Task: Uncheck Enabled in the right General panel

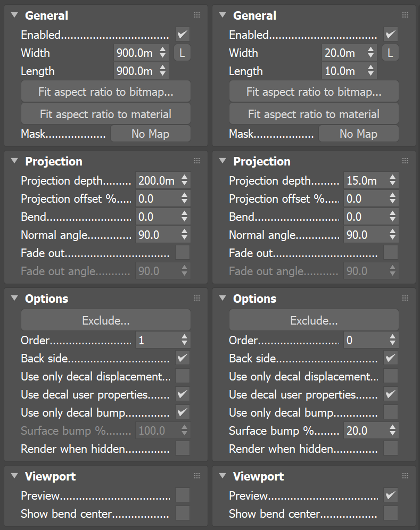Action: [x=391, y=35]
